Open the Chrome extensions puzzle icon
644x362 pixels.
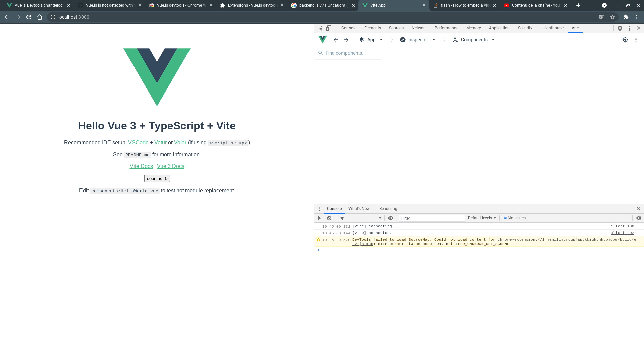626,17
